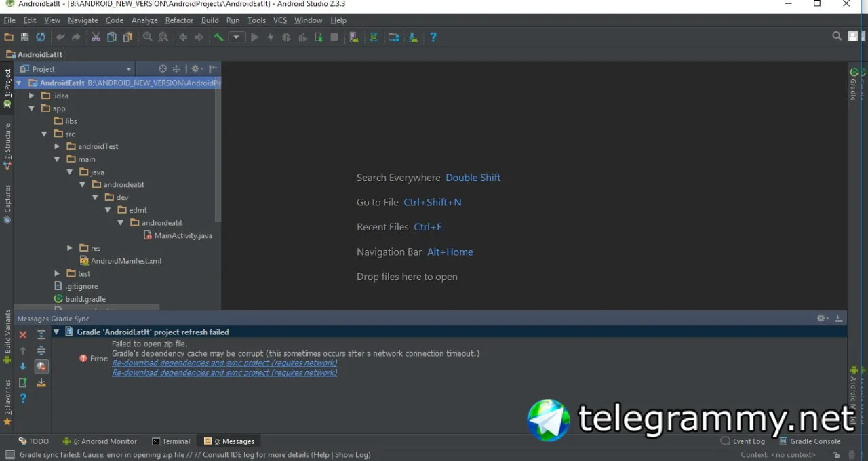
Task: Click Export to Text File icon
Action: pos(22,382)
